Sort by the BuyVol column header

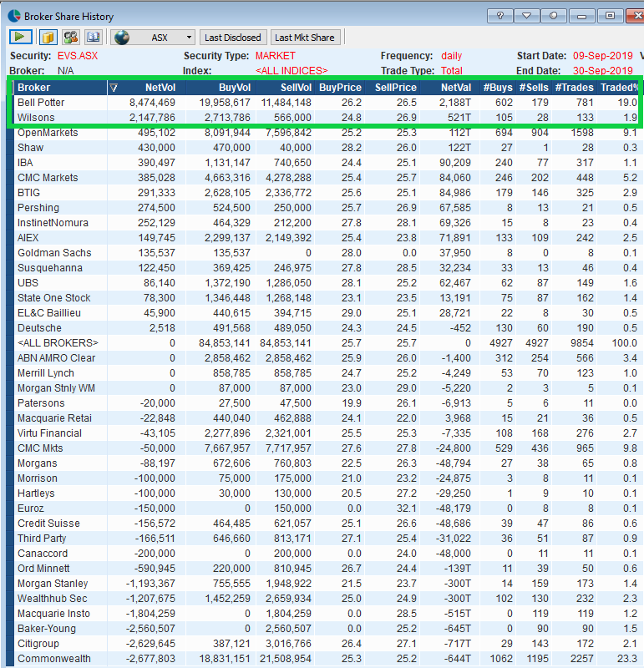click(221, 88)
